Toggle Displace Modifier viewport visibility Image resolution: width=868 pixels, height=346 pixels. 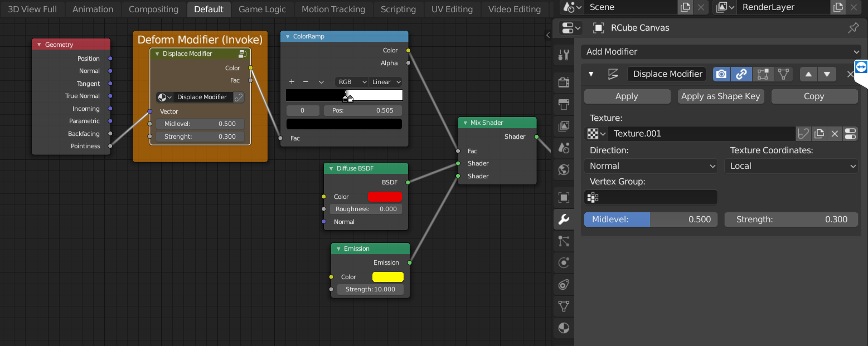(741, 74)
